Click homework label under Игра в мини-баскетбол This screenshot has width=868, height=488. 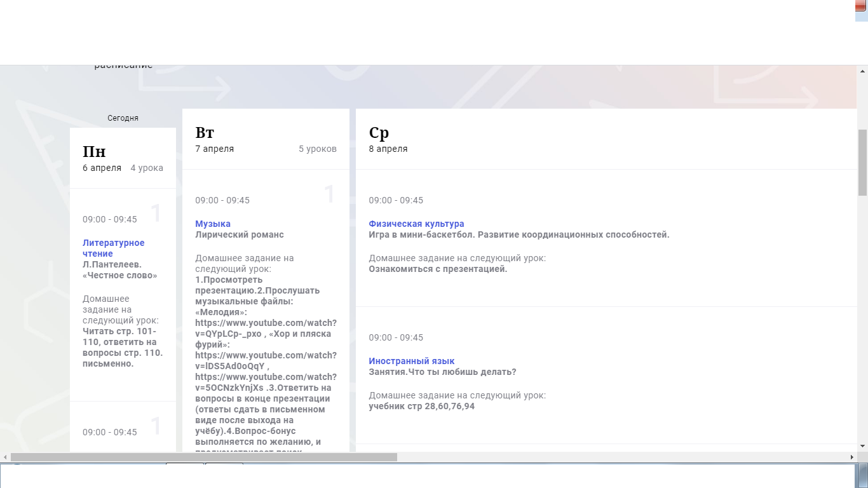point(458,258)
